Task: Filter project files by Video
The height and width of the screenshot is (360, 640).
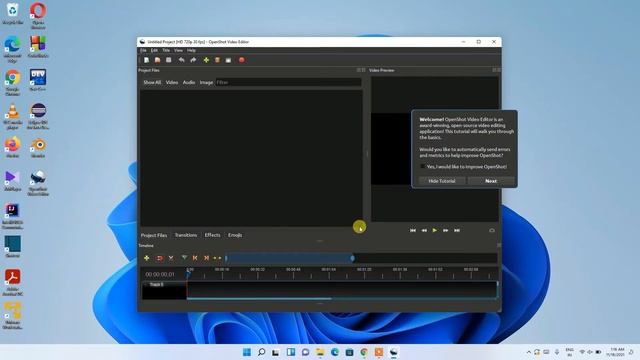Action: click(x=172, y=82)
